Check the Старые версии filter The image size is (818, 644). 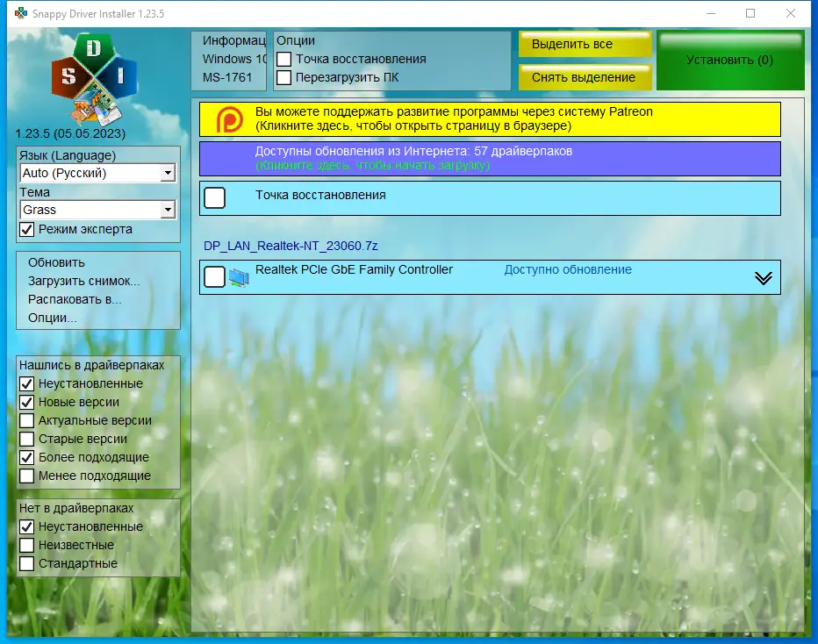point(27,439)
